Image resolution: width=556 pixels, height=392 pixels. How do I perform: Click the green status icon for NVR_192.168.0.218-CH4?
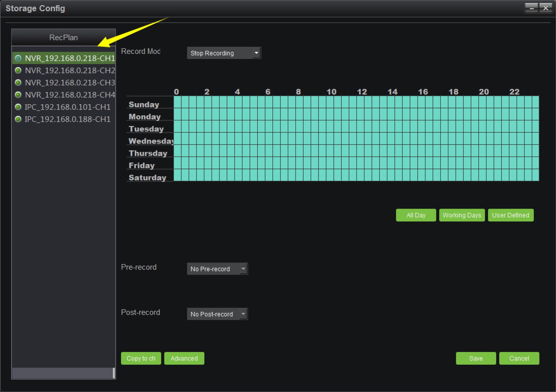pyautogui.click(x=18, y=95)
